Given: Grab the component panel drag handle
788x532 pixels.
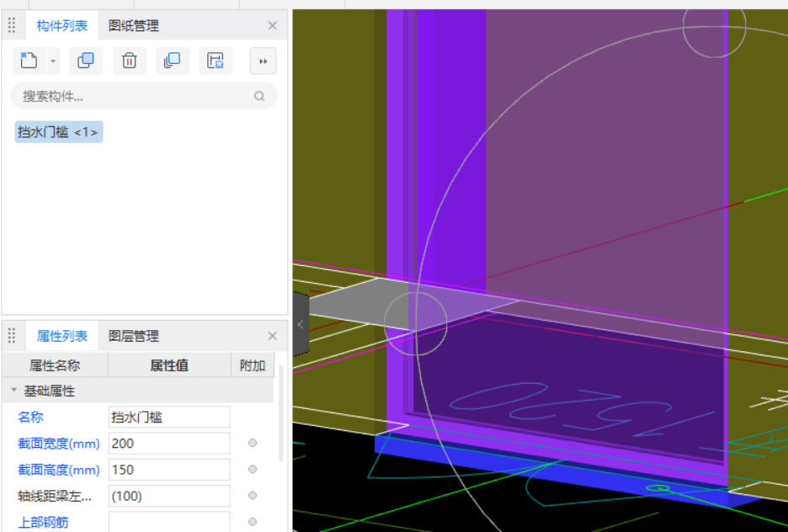Looking at the screenshot, I should click(12, 25).
